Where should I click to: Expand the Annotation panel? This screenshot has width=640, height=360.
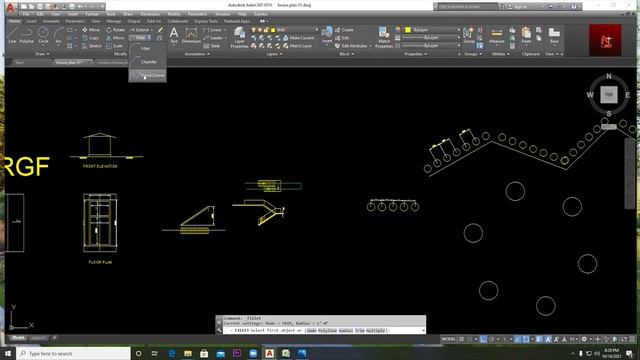(x=197, y=54)
